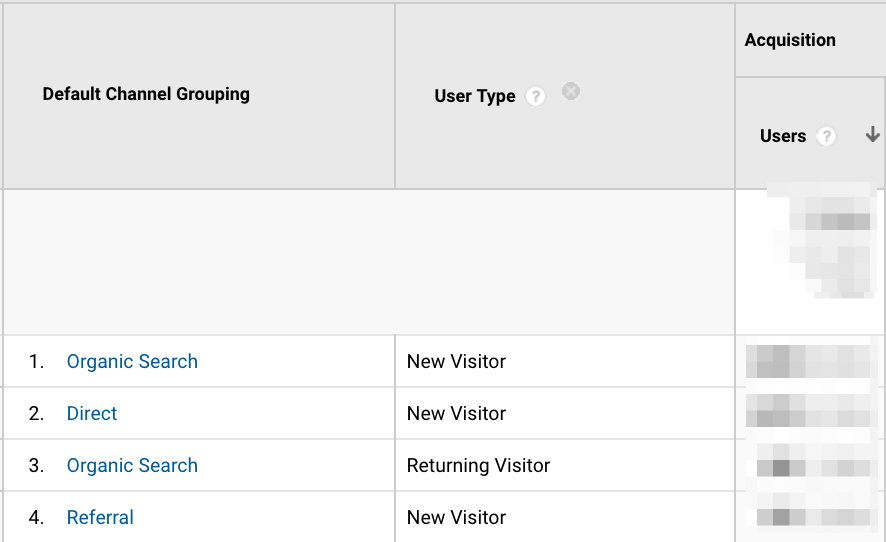Open the Referral channel link
This screenshot has height=542, width=886.
pos(100,518)
